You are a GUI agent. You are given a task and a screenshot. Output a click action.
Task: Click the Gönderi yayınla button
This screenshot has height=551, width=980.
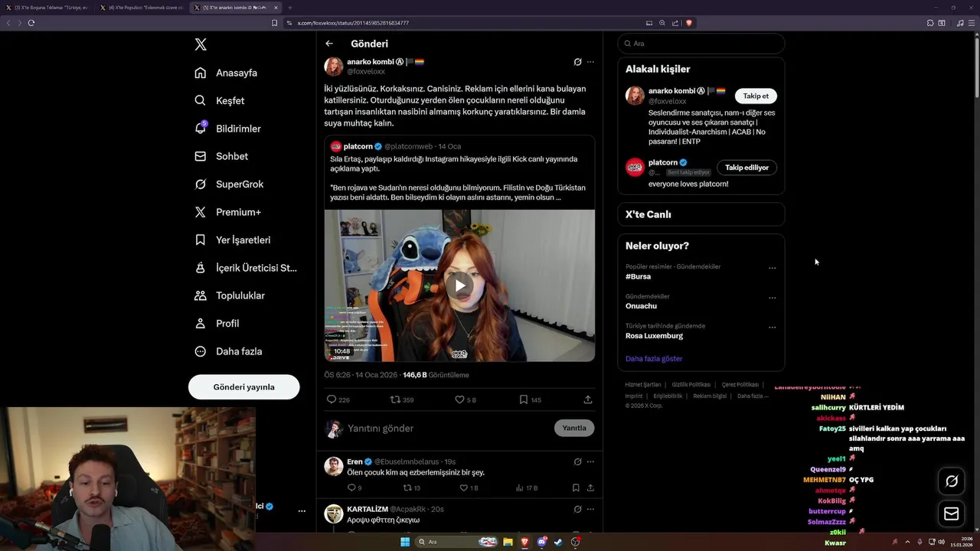tap(243, 387)
